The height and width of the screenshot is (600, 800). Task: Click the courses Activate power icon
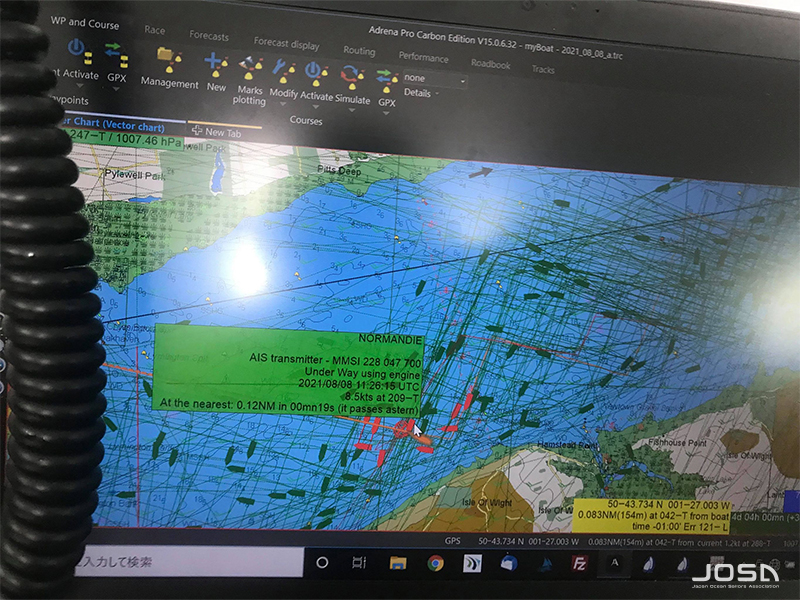tap(316, 74)
